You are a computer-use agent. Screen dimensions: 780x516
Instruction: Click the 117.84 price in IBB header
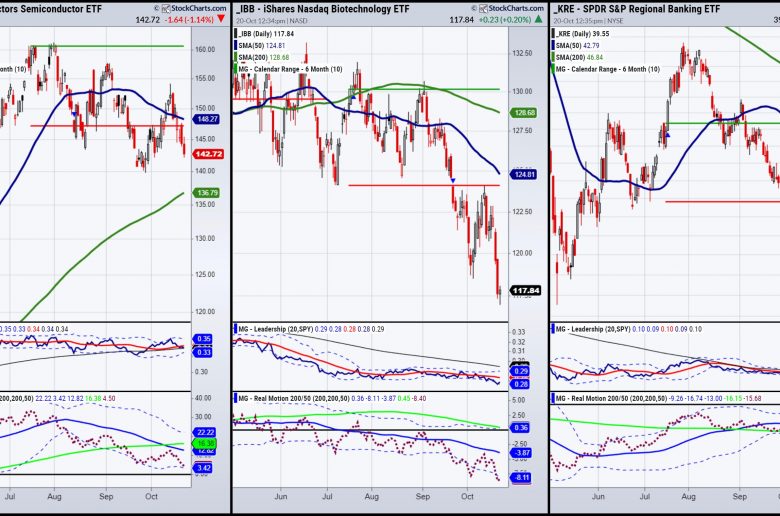pos(462,20)
